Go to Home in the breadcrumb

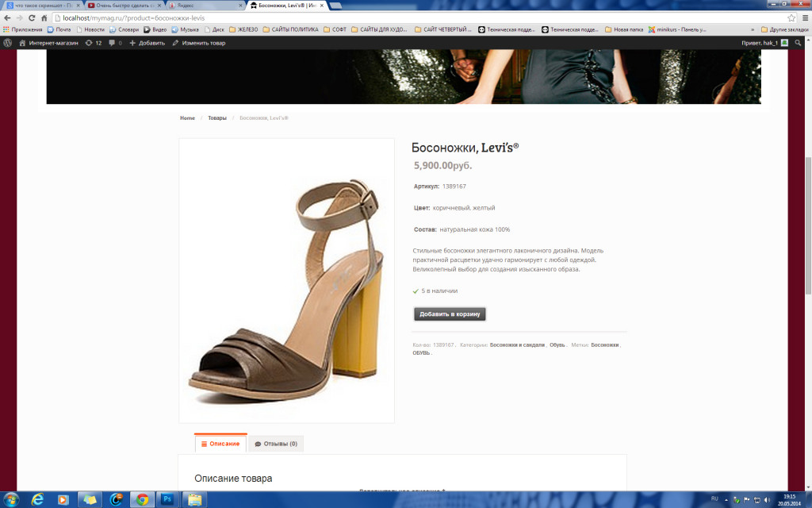pos(187,118)
